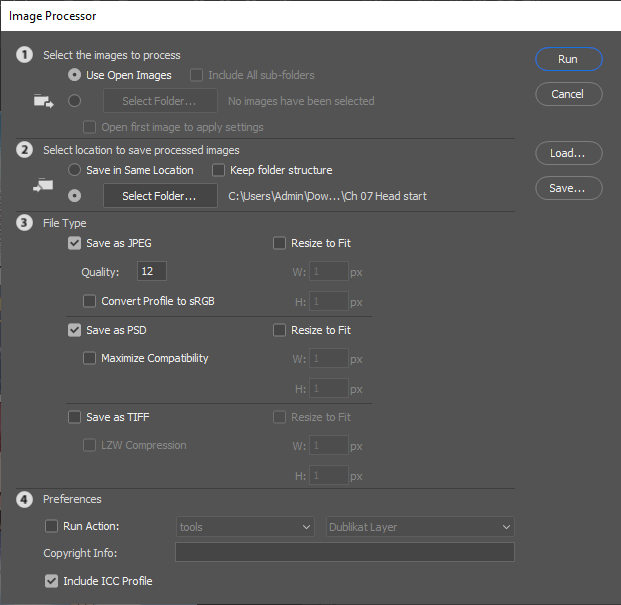The width and height of the screenshot is (621, 605).
Task: Click the destination folder icon in section 2
Action: (x=43, y=185)
